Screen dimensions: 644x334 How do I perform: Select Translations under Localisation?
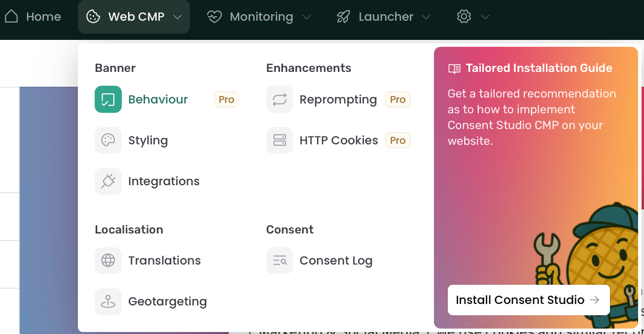coord(164,261)
